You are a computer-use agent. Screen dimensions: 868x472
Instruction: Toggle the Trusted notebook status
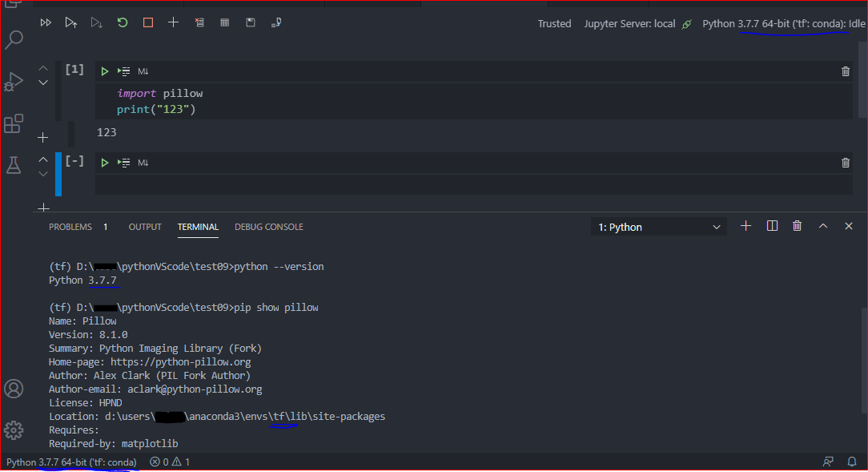555,23
